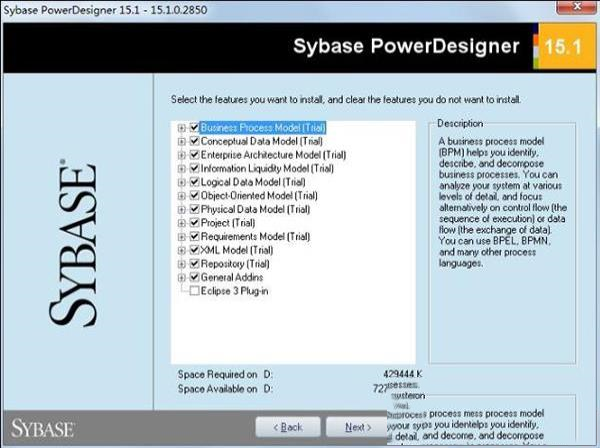
Task: Uncheck the Physical Data Model (Trial) checkbox
Action: click(x=194, y=209)
